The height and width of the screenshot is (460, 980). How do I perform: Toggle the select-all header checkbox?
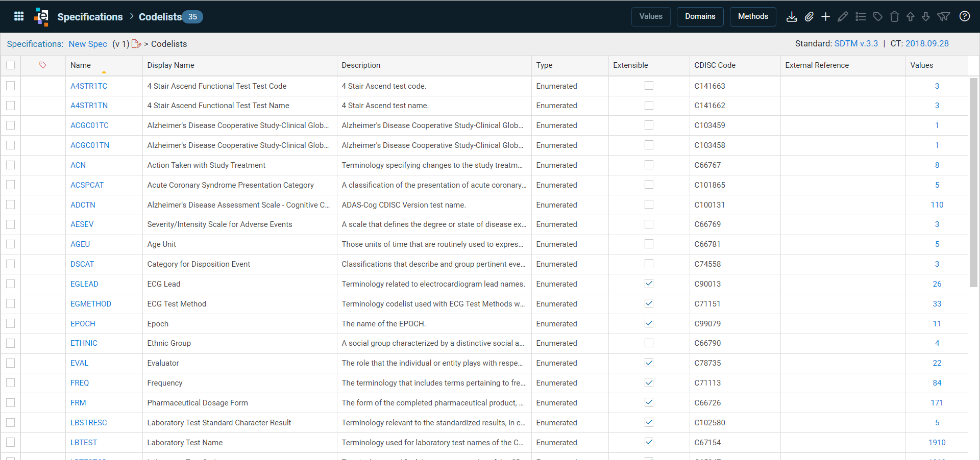coord(10,65)
